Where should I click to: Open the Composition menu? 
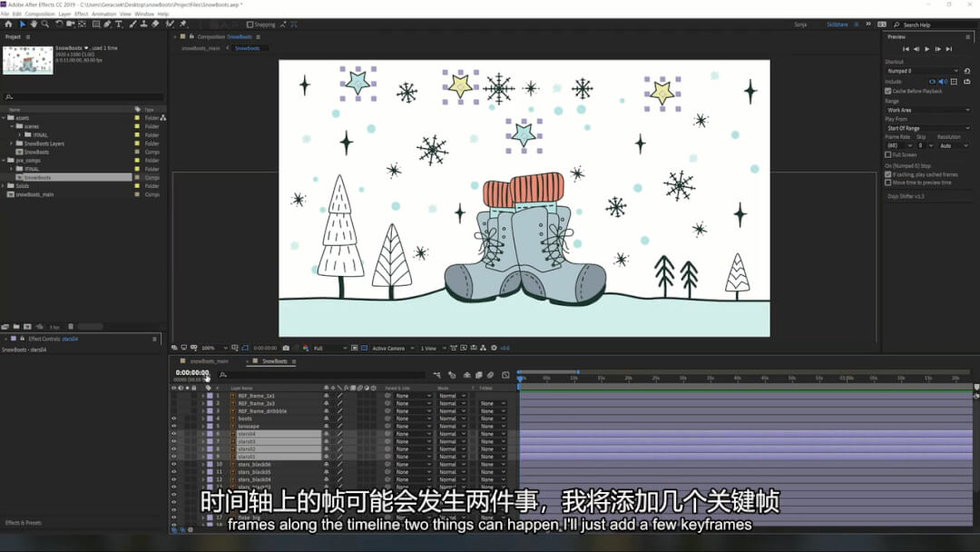tap(40, 15)
